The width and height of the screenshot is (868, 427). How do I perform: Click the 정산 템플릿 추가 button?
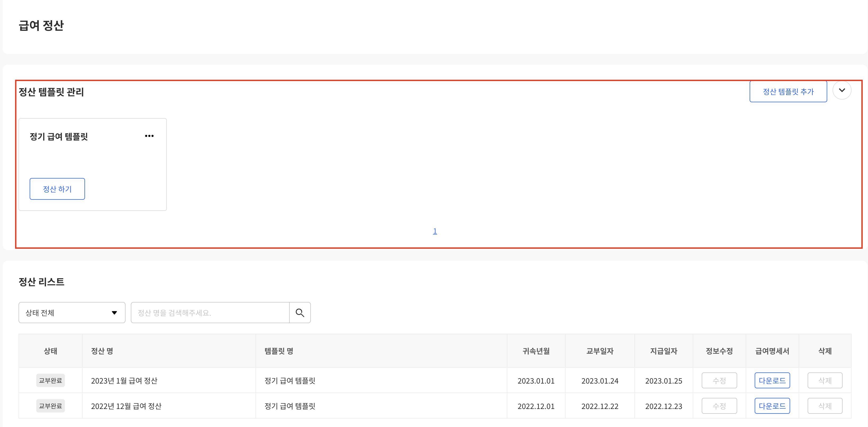[788, 91]
